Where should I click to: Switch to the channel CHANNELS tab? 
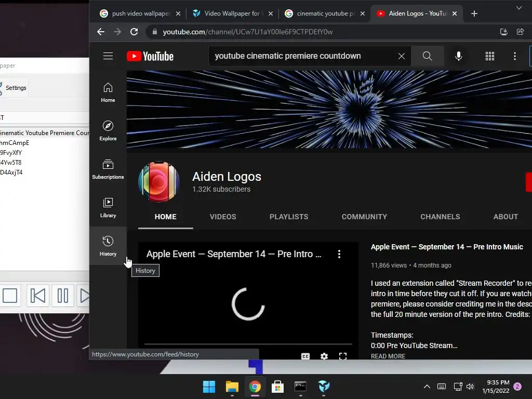[440, 217]
